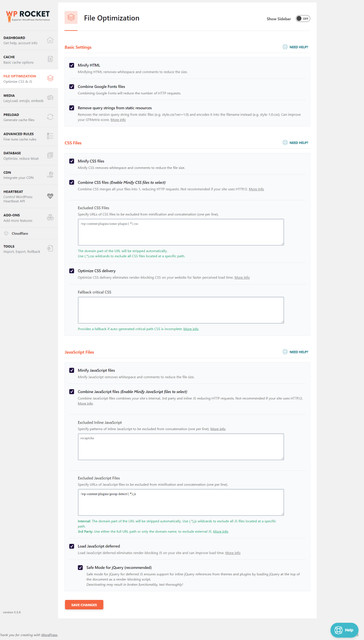364x640 pixels.
Task: Click the Database icon in sidebar
Action: coord(50,155)
